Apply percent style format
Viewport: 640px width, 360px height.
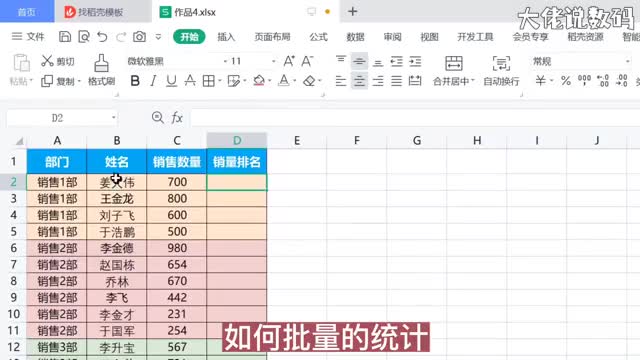[566, 81]
